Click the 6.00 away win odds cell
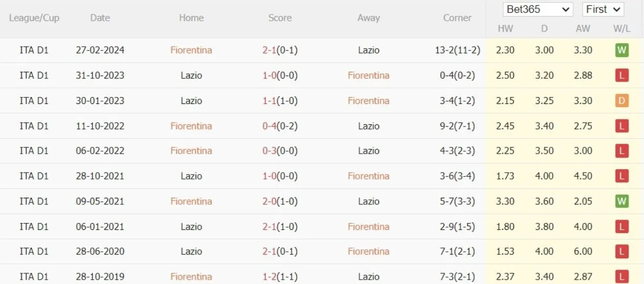 pyautogui.click(x=583, y=252)
